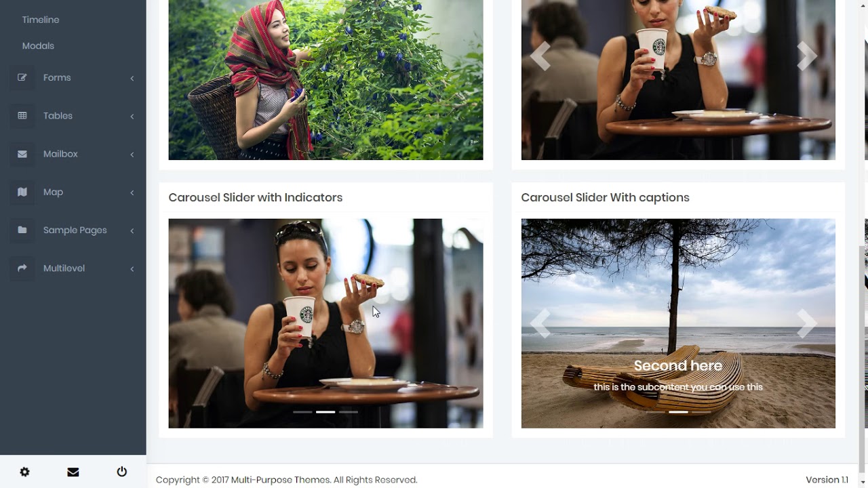868x488 pixels.
Task: Open the Timeline menu item
Action: coord(41,20)
